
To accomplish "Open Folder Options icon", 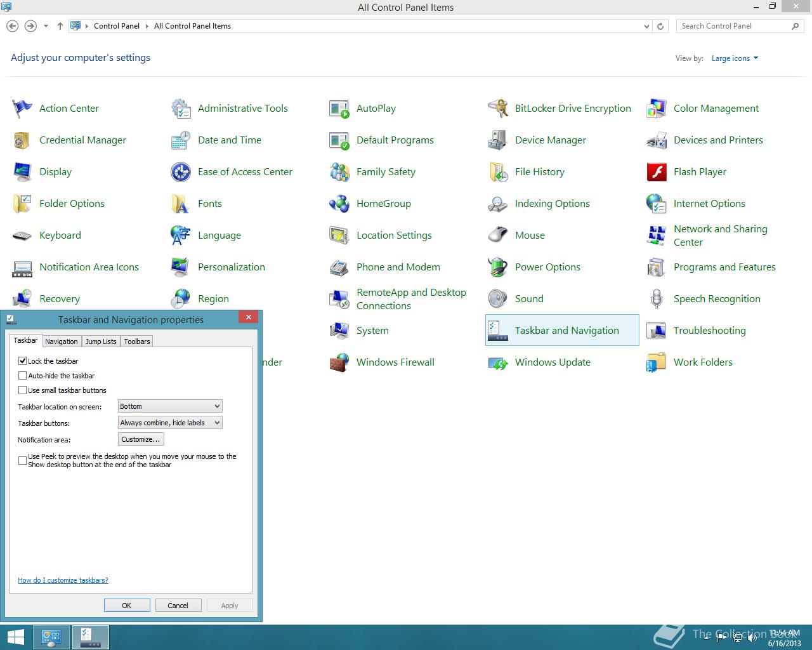I will click(22, 204).
